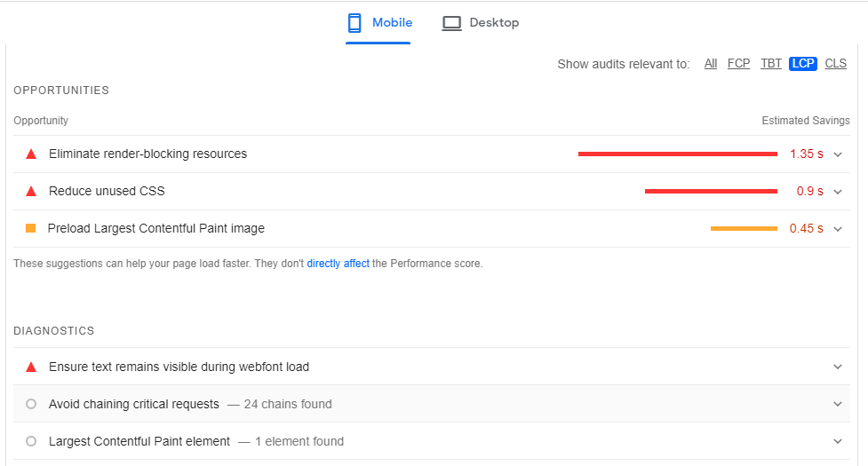This screenshot has height=466, width=868.
Task: Filter audits by CLS
Action: [x=835, y=64]
